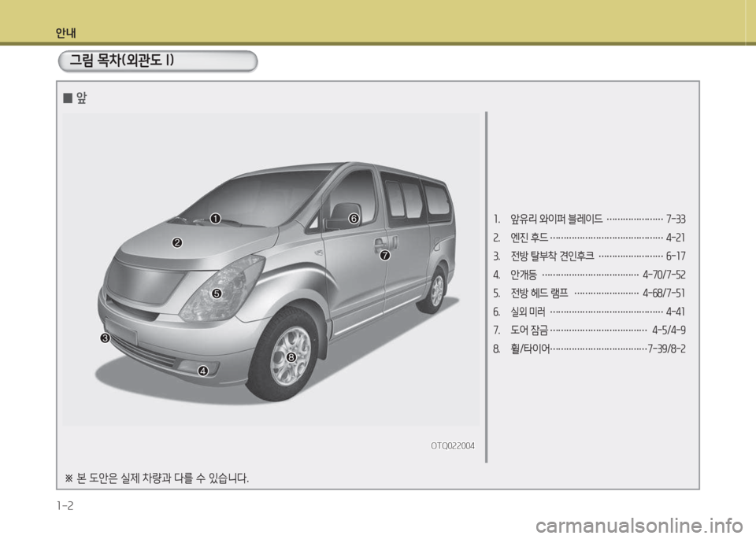Open list entry '전방 헤드 램프 4-68/7-51'

coord(589,293)
